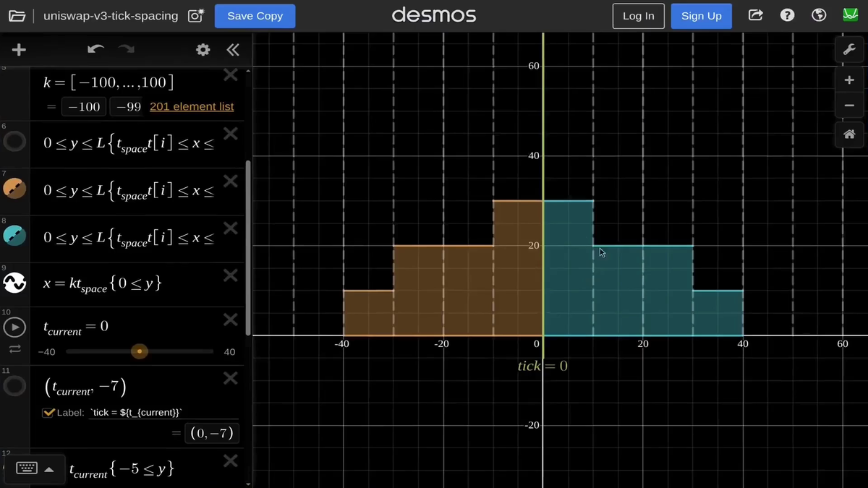868x488 pixels.
Task: Share the graph using share icon
Action: pyautogui.click(x=755, y=16)
